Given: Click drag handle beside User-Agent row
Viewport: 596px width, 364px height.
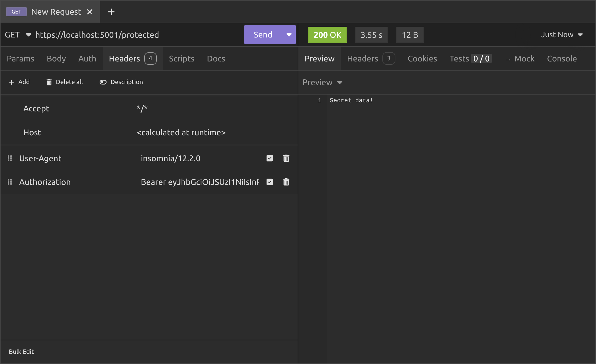Looking at the screenshot, I should tap(10, 158).
